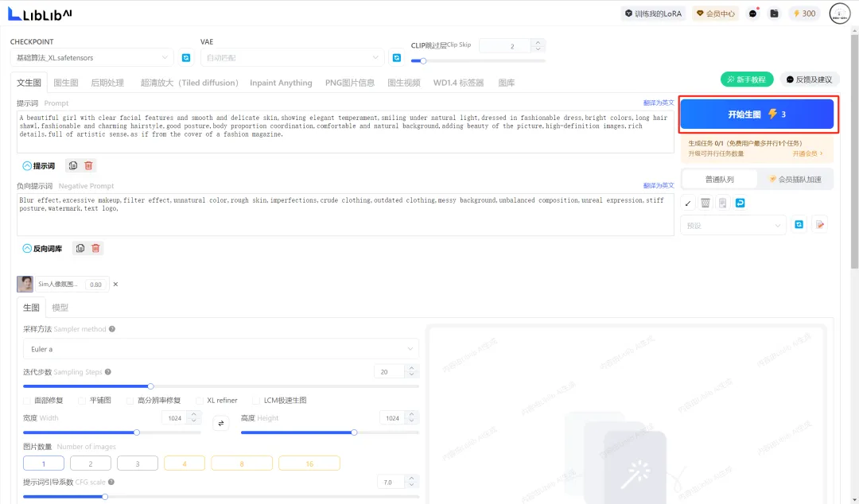
Task: Open 反馈及建议 feedback button
Action: click(809, 79)
